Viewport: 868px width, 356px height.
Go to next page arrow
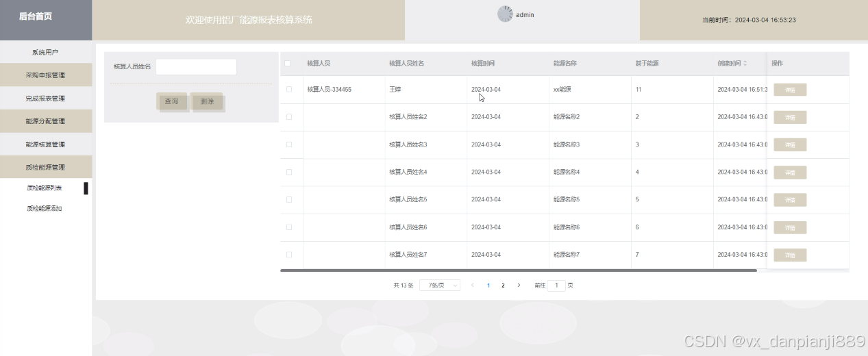(x=519, y=285)
